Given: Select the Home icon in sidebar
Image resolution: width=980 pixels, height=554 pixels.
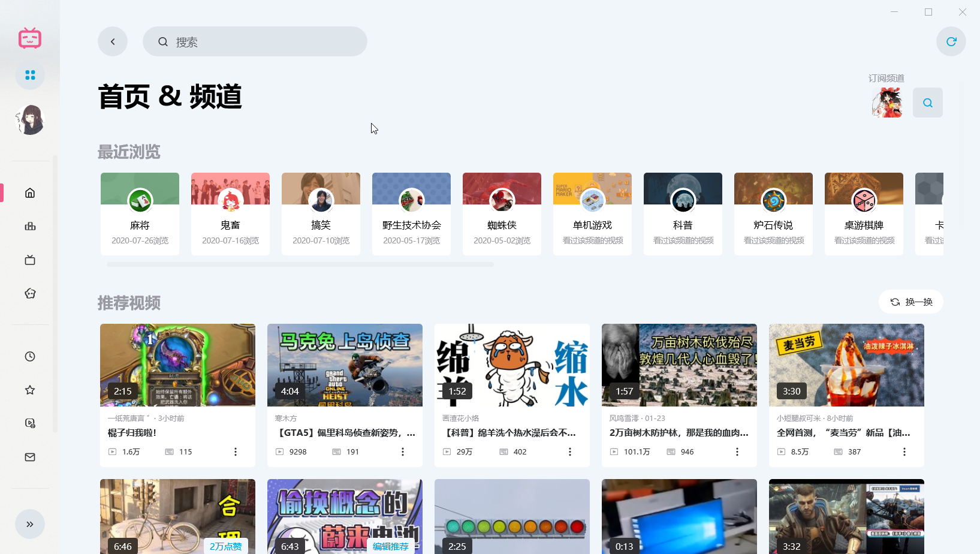Looking at the screenshot, I should tap(30, 193).
